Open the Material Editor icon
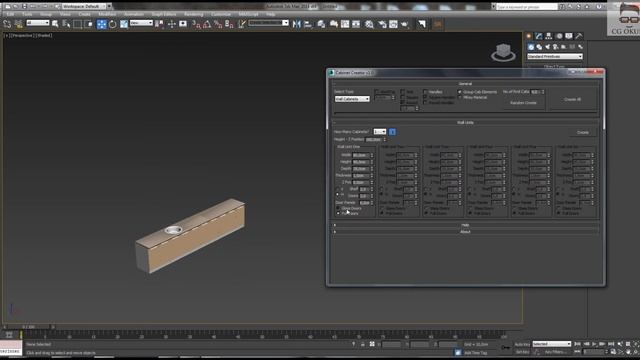The width and height of the screenshot is (640, 360). (369, 24)
